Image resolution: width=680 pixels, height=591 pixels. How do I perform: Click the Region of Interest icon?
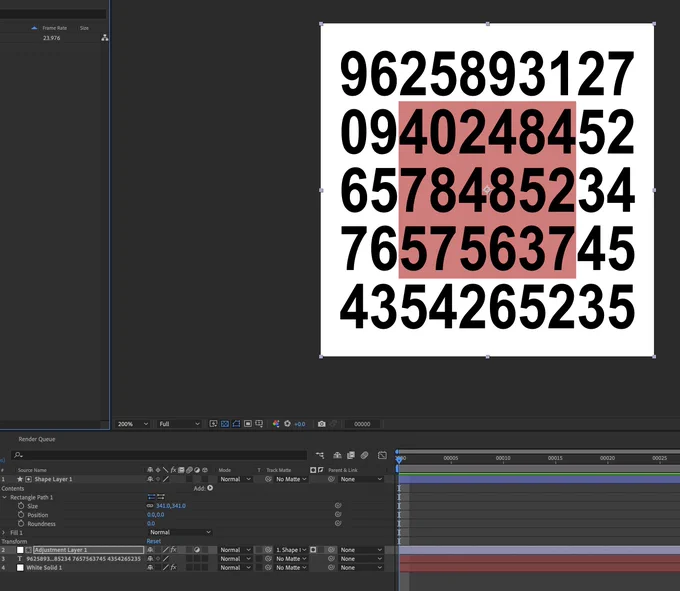[x=248, y=424]
